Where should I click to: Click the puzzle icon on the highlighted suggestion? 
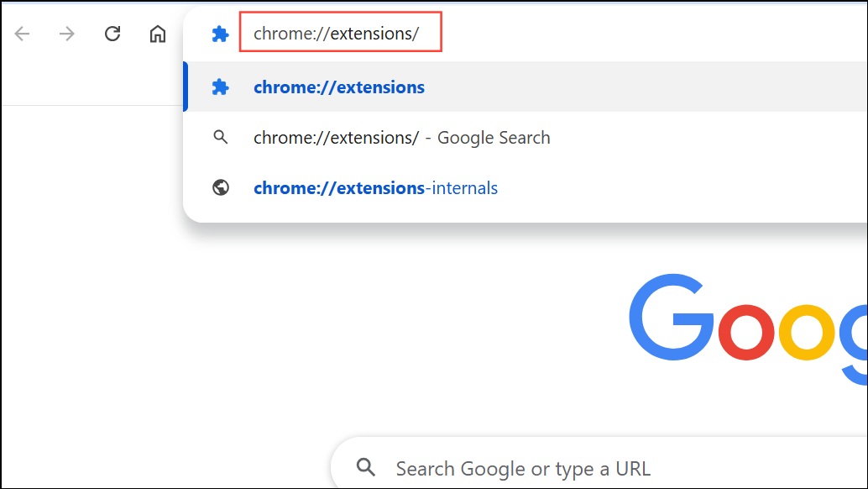pyautogui.click(x=221, y=87)
